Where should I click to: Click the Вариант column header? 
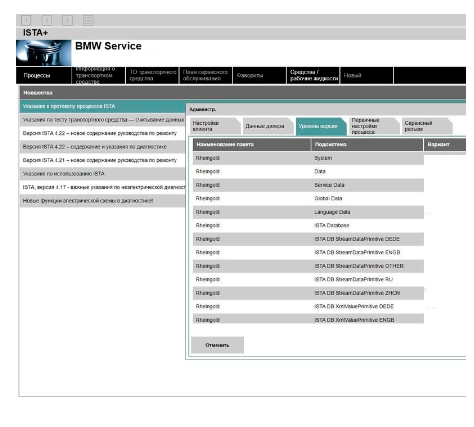[445, 145]
